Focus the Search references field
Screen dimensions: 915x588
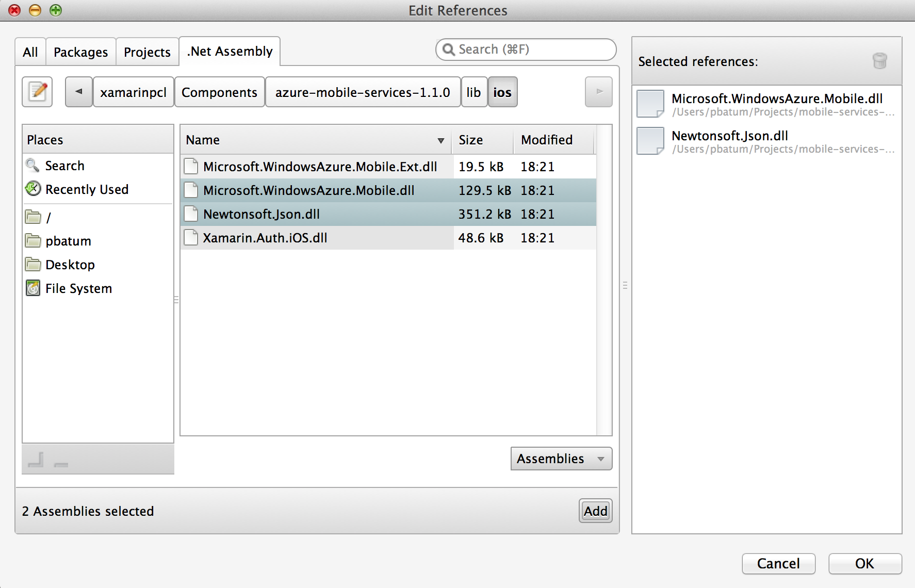526,50
